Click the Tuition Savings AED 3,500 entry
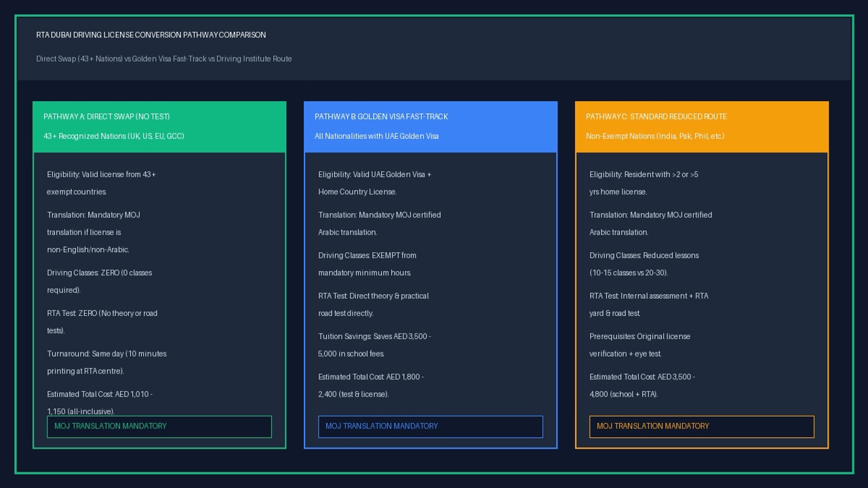868x488 pixels. [x=374, y=345]
